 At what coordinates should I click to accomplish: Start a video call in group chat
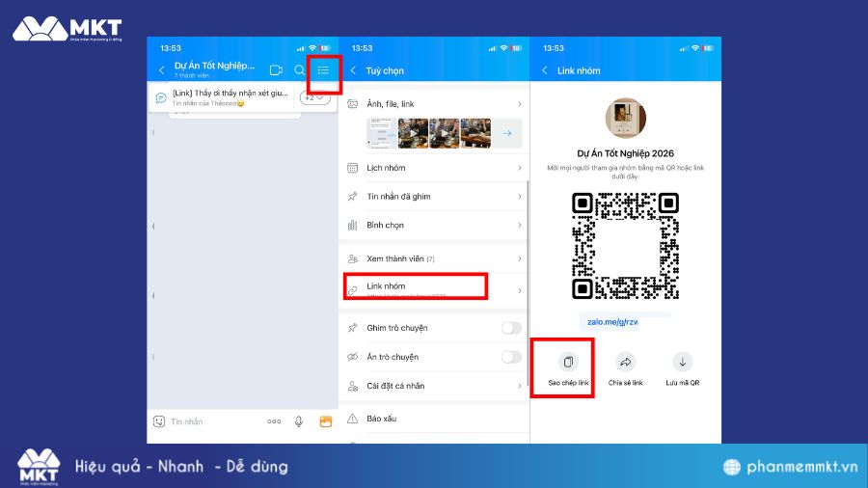[x=276, y=70]
